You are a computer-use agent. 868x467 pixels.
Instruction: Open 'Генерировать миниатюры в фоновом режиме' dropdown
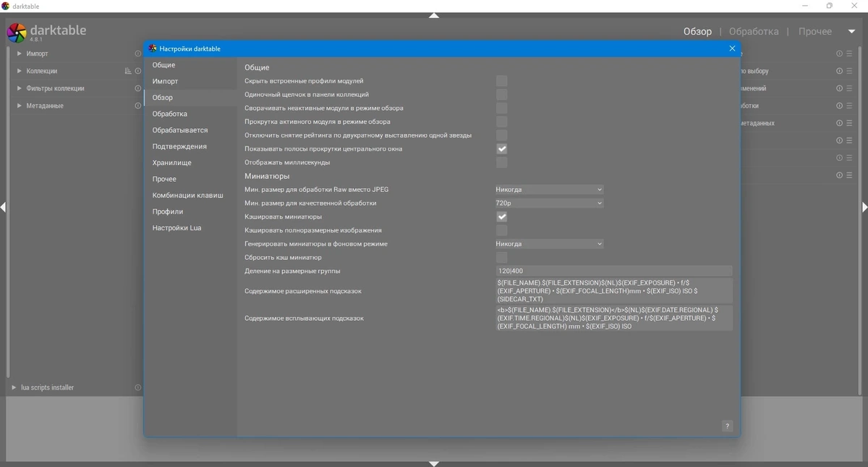coord(549,244)
